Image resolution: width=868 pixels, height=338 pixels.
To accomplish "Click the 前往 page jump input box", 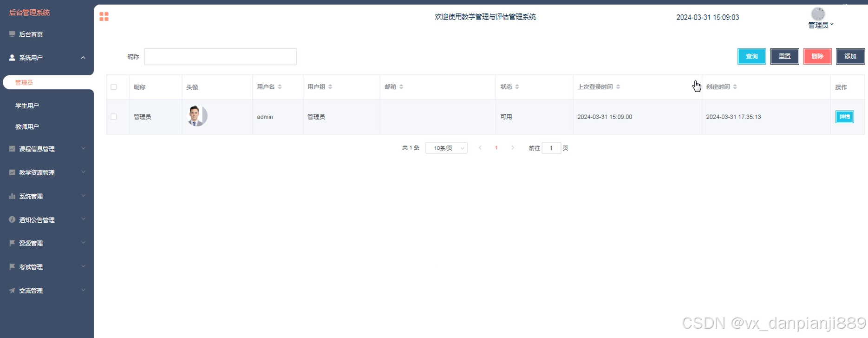I will (x=551, y=148).
